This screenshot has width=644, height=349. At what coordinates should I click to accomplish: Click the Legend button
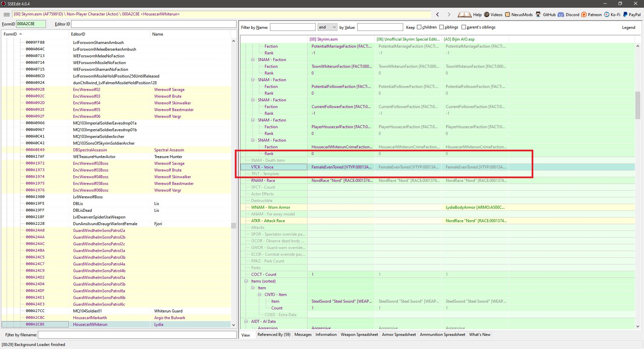(629, 28)
